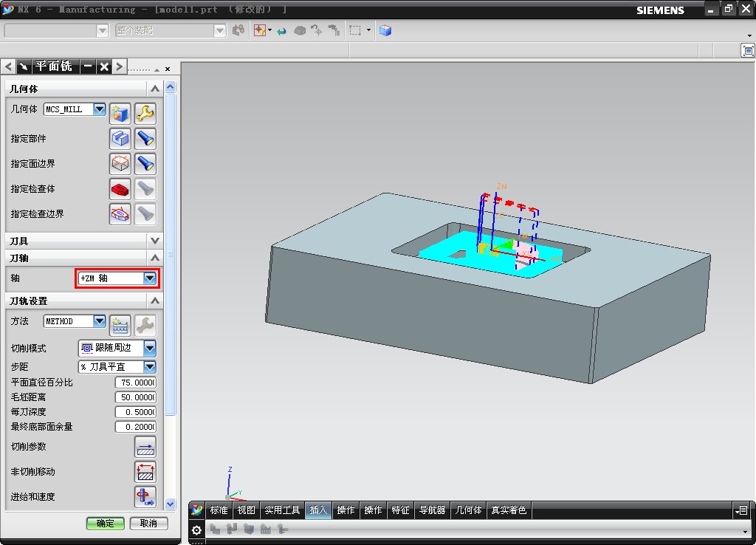The width and height of the screenshot is (756, 545).
Task: Open the 跟随周边 cut pattern dropdown
Action: point(149,348)
